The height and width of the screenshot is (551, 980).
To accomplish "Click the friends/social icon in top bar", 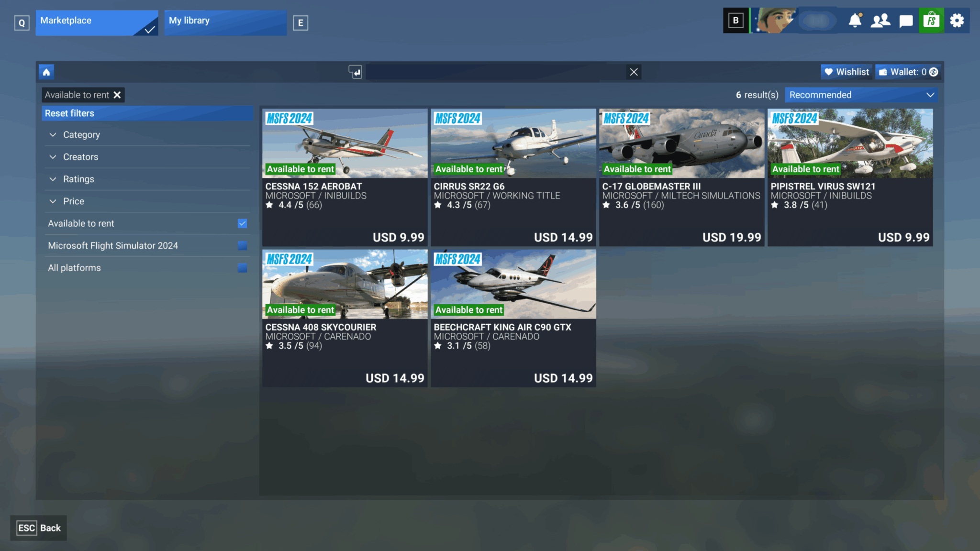I will point(880,21).
